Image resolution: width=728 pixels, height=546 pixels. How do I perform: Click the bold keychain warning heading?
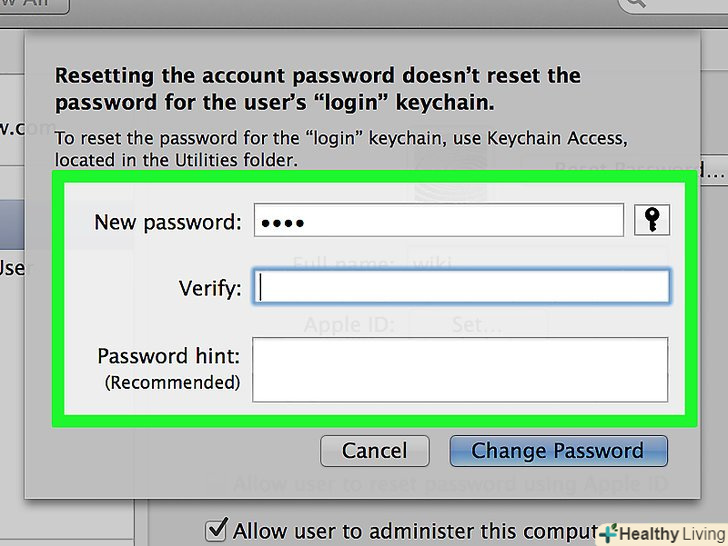click(x=317, y=88)
